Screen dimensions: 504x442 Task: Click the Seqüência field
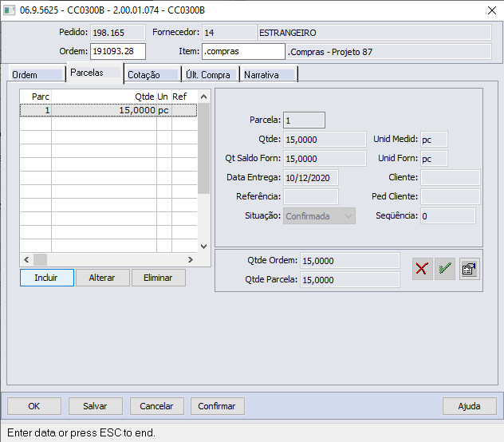tap(447, 216)
